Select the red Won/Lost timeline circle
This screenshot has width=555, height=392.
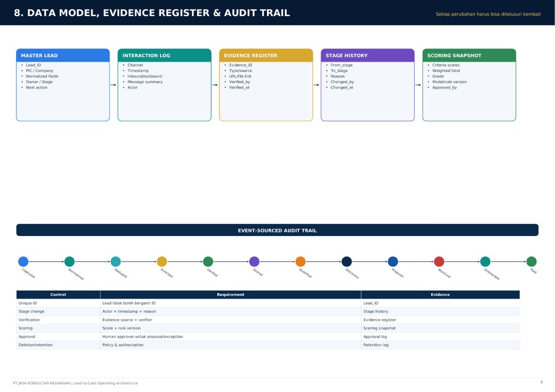pos(439,261)
